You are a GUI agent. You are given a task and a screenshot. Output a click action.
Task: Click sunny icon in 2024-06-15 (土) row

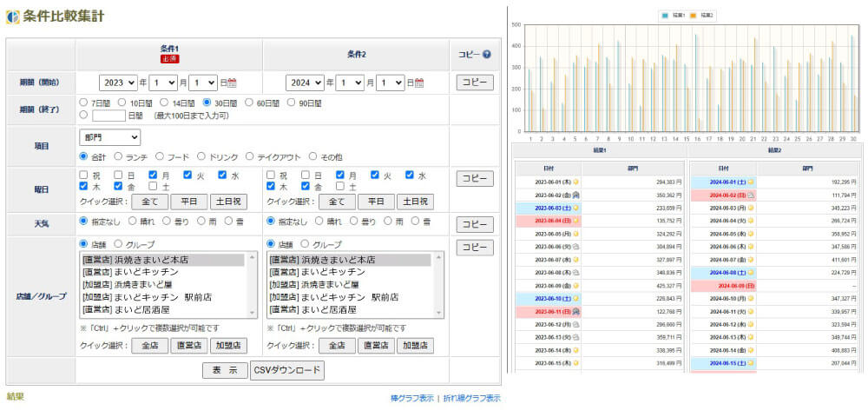point(751,363)
